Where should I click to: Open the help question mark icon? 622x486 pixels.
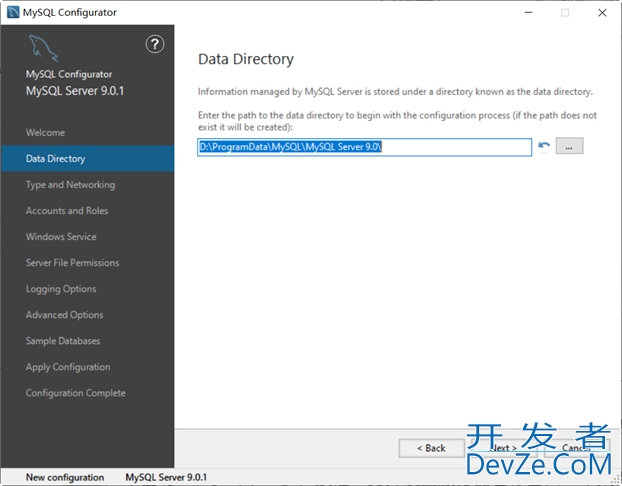click(155, 44)
